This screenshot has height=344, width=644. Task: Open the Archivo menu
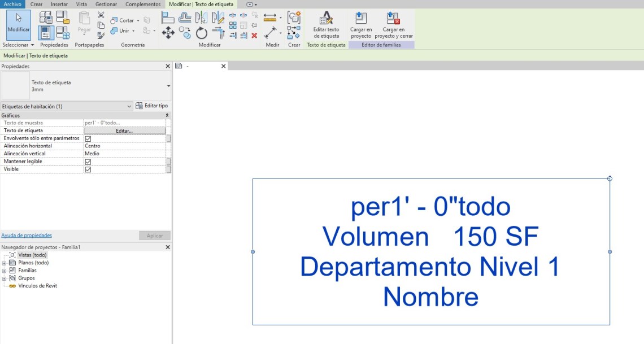click(12, 4)
